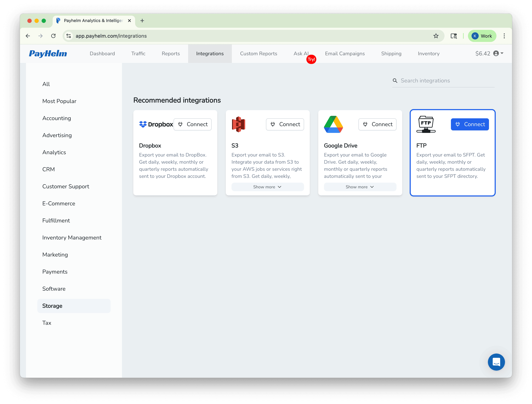Open the chat support widget
Viewport: 532px width, 404px height.
496,362
